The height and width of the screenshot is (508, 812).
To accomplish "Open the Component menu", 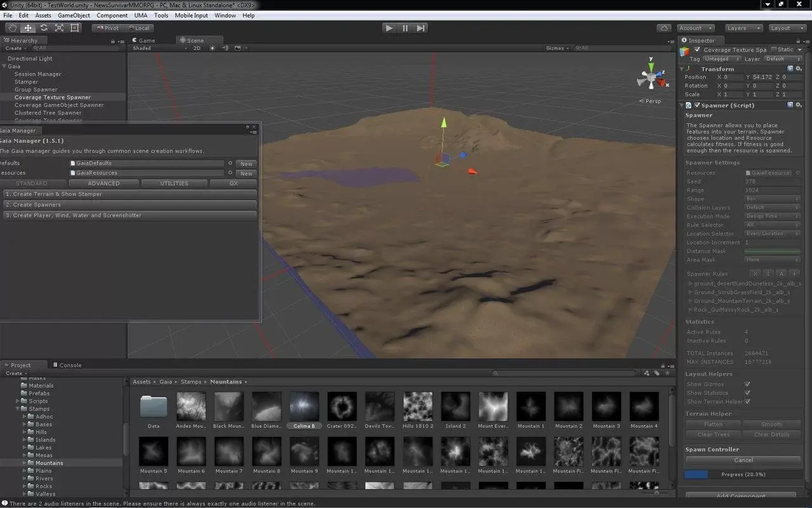I will (112, 15).
